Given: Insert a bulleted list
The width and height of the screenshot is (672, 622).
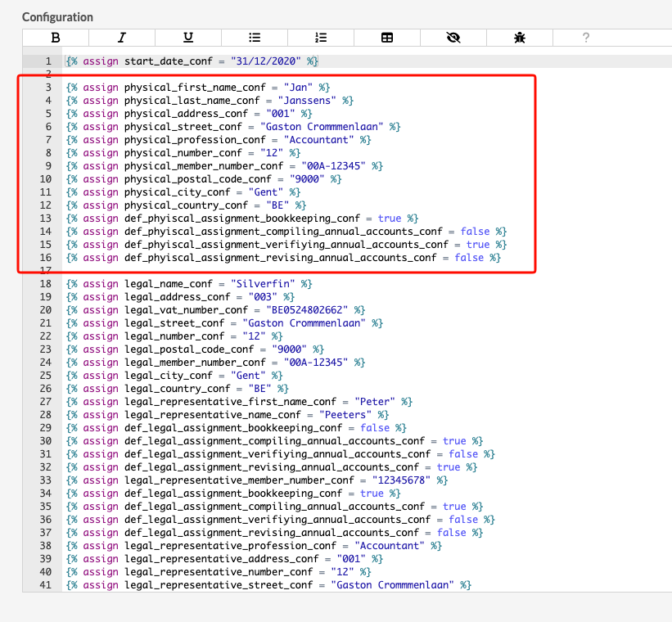Looking at the screenshot, I should tap(255, 38).
